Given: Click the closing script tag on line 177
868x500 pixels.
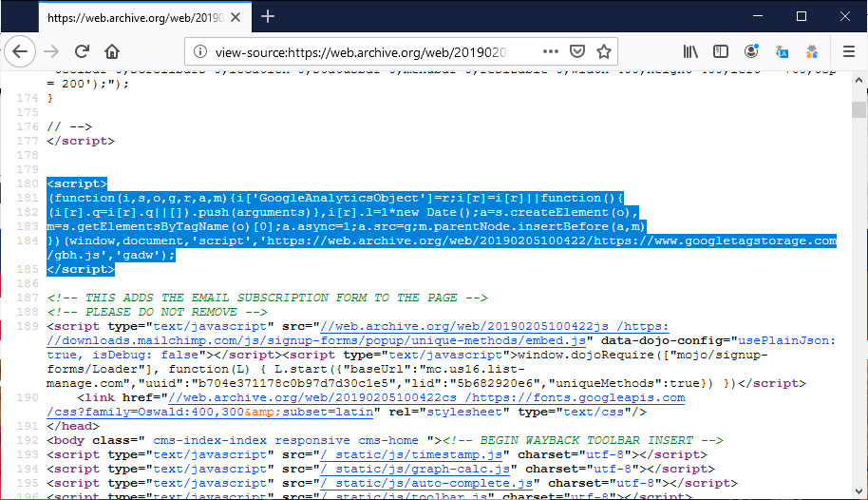Looking at the screenshot, I should [81, 141].
